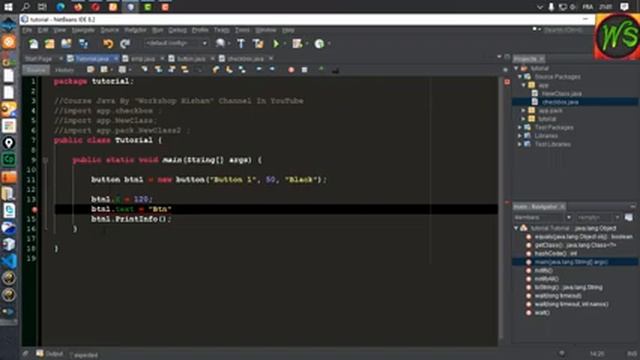Select NewClass.java in Projects tree
Image resolution: width=640 pixels, height=360 pixels.
point(561,94)
